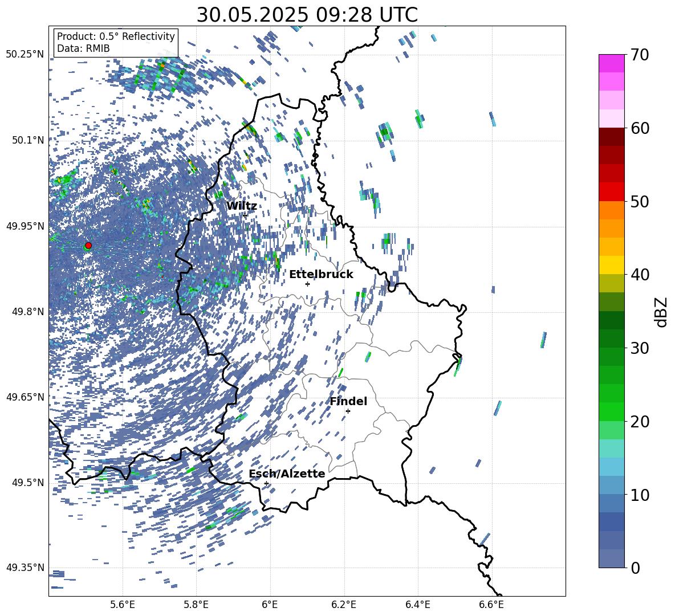This screenshot has height=616, width=675.
Task: Click the dark maroon colorbar segment below 60
Action: [x=611, y=137]
